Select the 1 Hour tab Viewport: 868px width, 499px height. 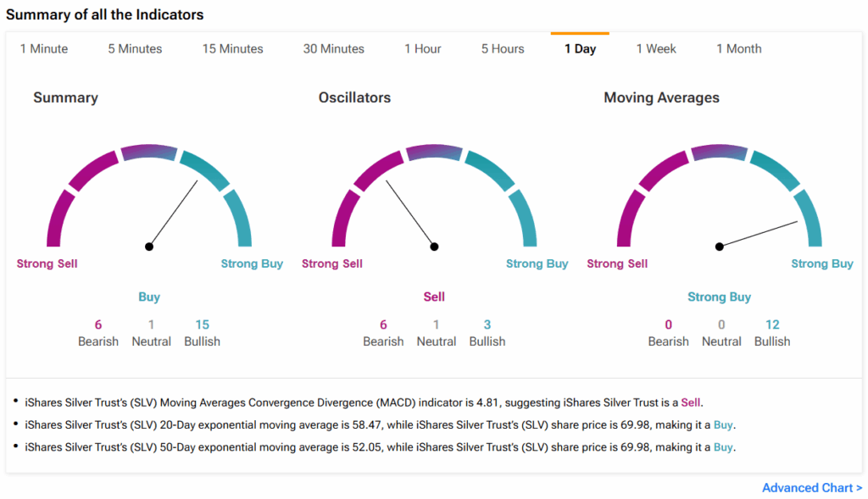(422, 49)
